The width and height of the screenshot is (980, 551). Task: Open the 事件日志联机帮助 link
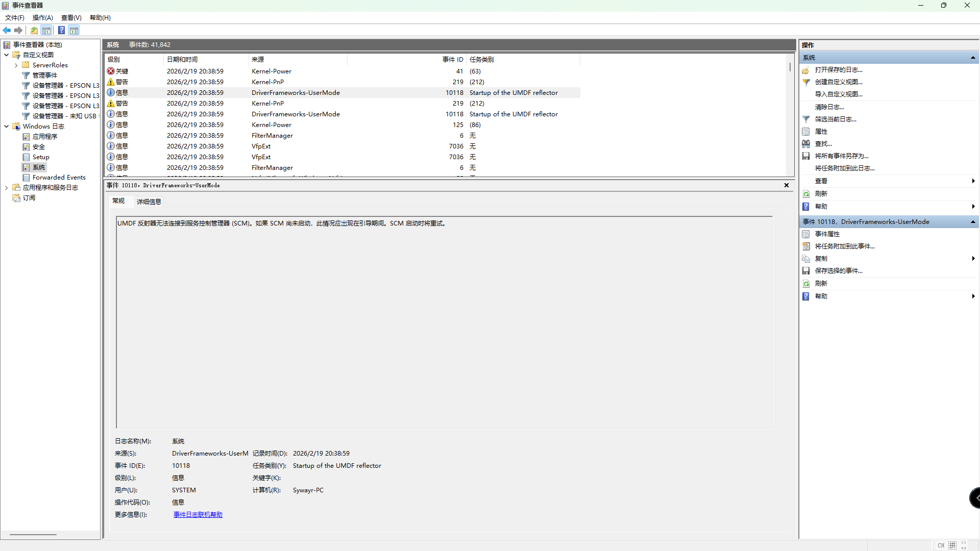coord(198,515)
